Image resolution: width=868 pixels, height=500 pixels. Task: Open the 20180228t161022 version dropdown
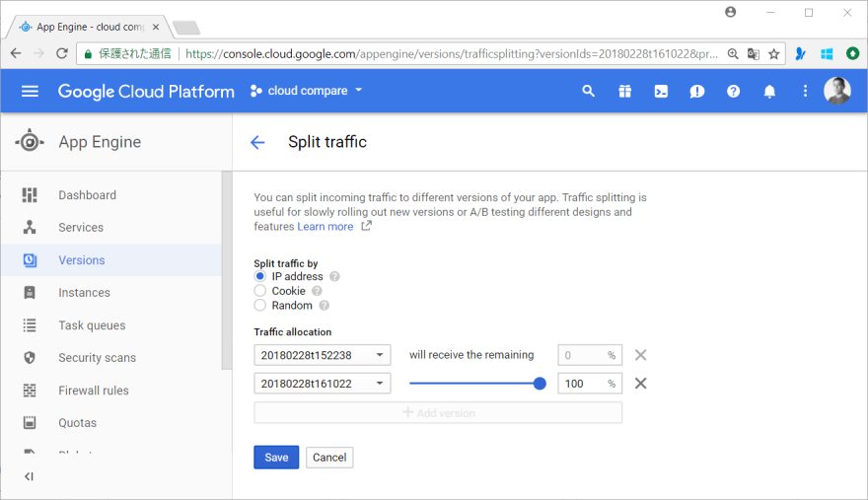coord(323,384)
